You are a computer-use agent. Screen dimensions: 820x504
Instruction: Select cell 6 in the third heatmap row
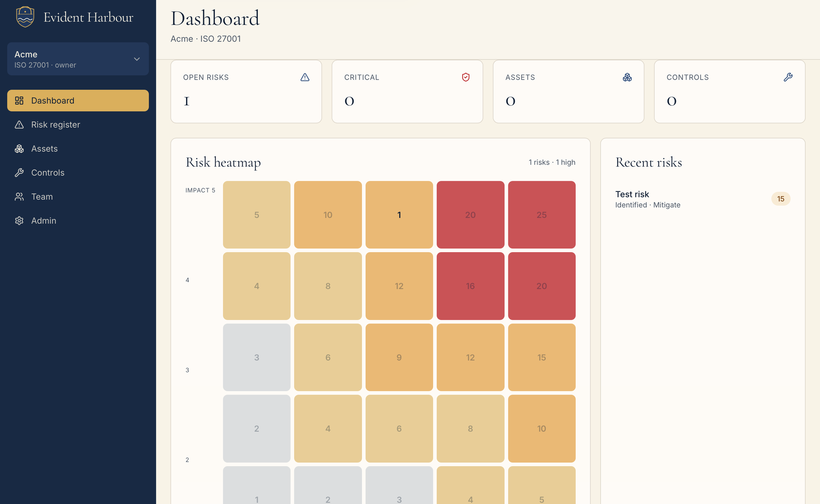pyautogui.click(x=328, y=357)
